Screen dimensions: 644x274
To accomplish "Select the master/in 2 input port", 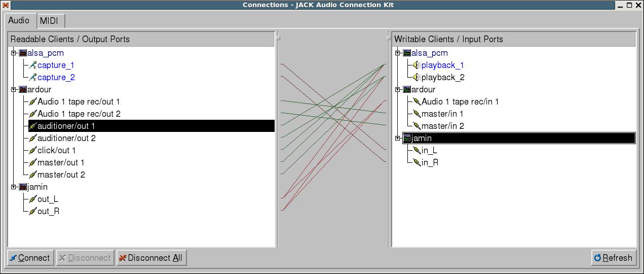I will tap(442, 126).
